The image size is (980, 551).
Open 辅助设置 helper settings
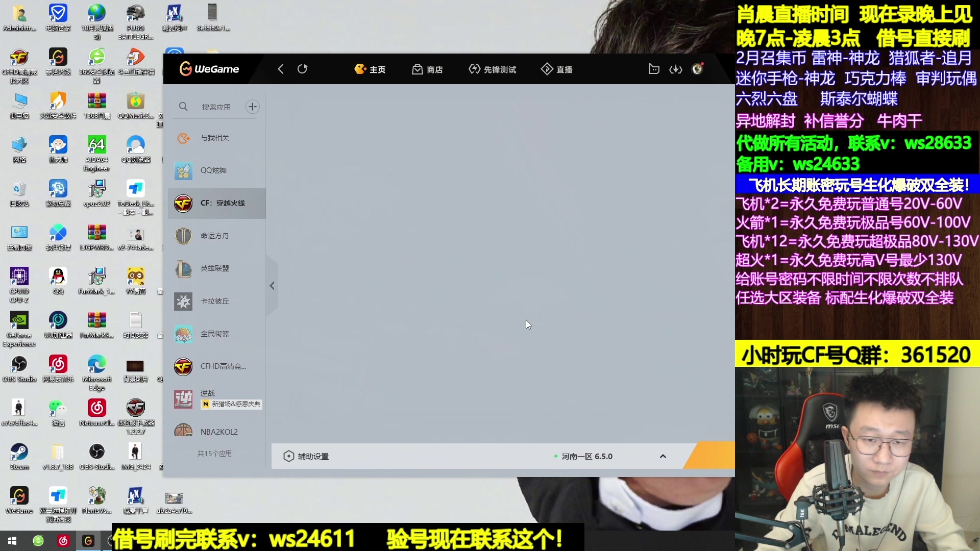coord(306,456)
